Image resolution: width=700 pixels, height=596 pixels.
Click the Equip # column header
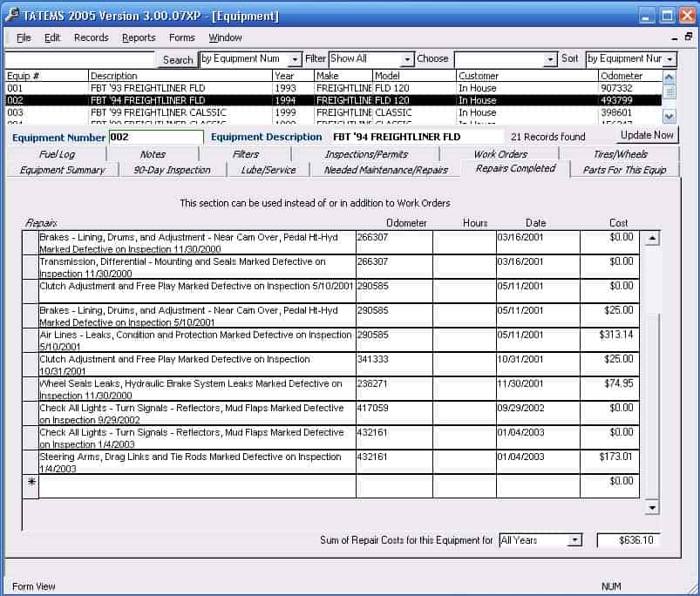pos(46,76)
